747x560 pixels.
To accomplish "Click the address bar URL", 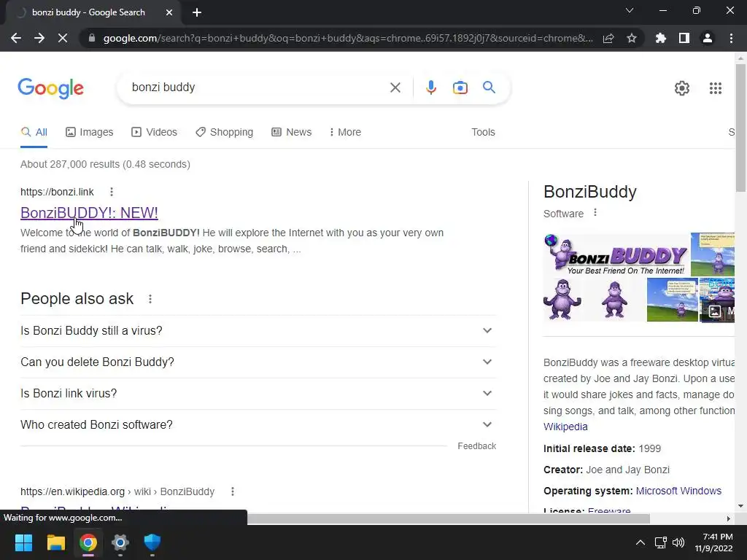I will (348, 38).
